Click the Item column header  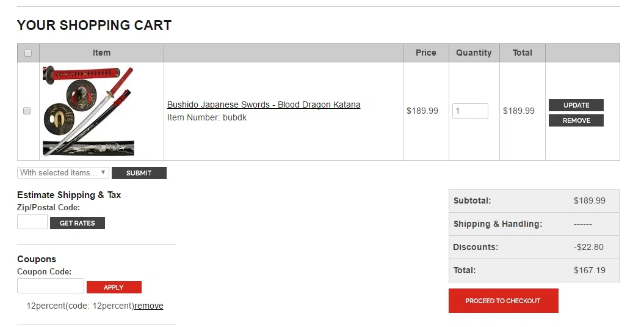click(x=101, y=53)
